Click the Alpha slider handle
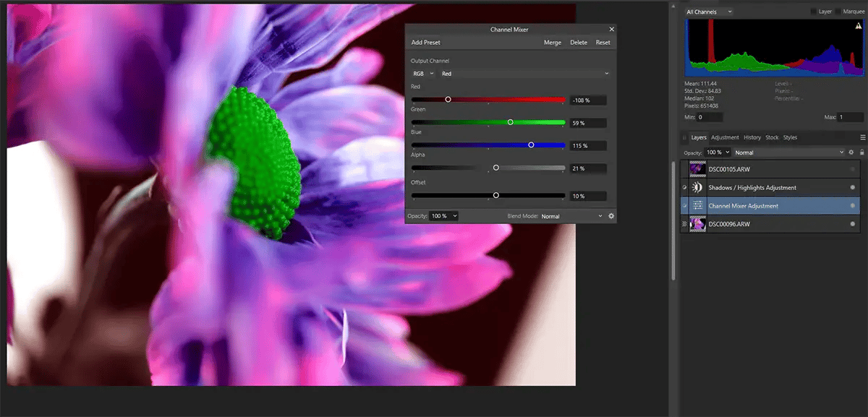 tap(496, 168)
